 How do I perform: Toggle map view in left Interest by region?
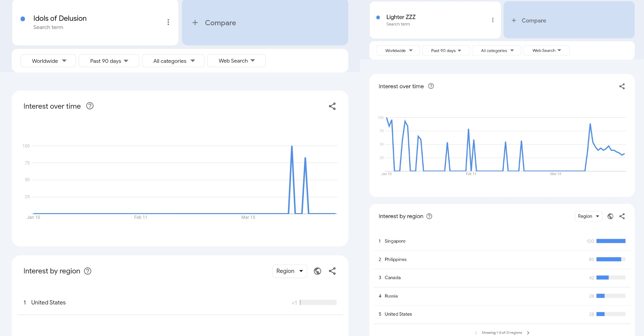tap(317, 271)
